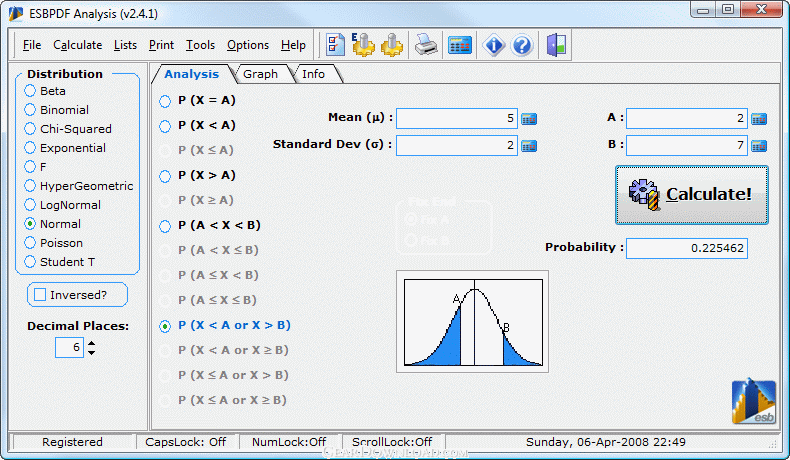Open calculator icon beside Standard Dev field
This screenshot has height=460, width=790.
[x=529, y=146]
